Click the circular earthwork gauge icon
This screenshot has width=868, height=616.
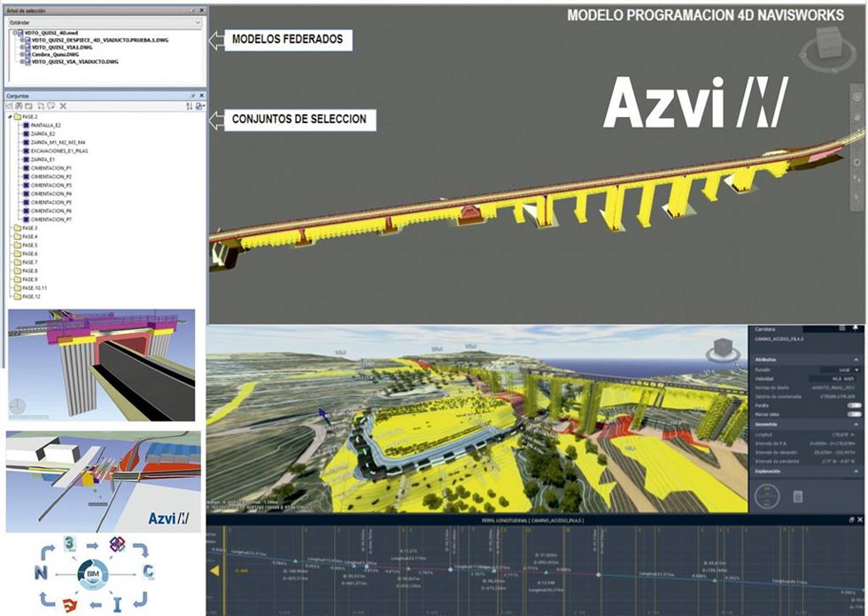coord(767,495)
